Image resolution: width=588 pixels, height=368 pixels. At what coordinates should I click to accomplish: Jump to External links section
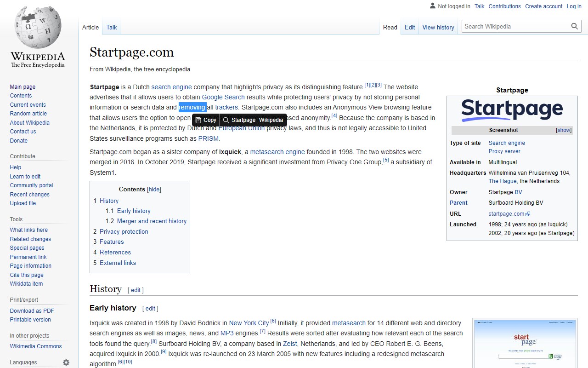pos(118,263)
